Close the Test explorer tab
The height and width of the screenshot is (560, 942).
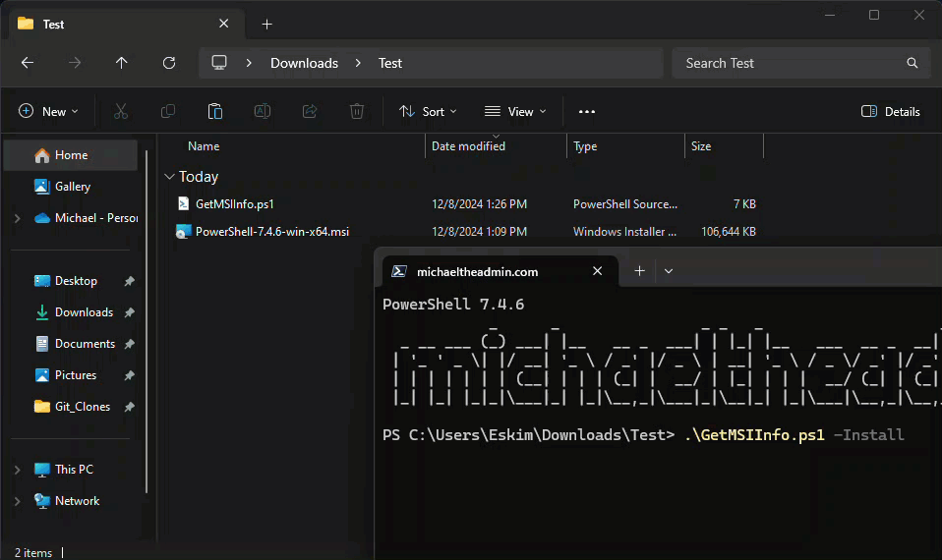[x=223, y=24]
